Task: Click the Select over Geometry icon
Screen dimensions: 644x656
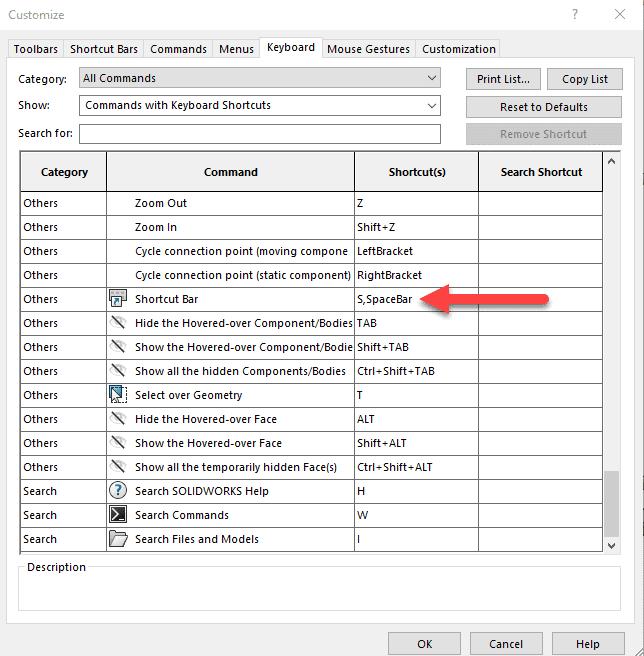Action: 118,395
